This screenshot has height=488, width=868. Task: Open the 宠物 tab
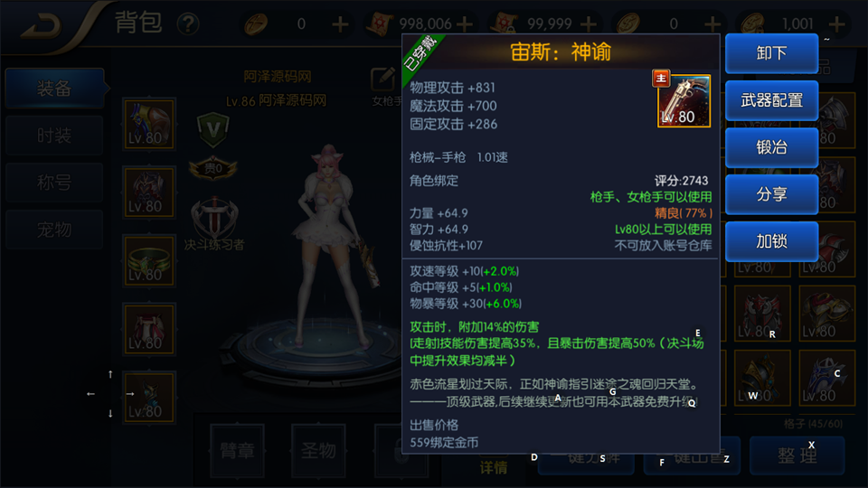(x=54, y=229)
